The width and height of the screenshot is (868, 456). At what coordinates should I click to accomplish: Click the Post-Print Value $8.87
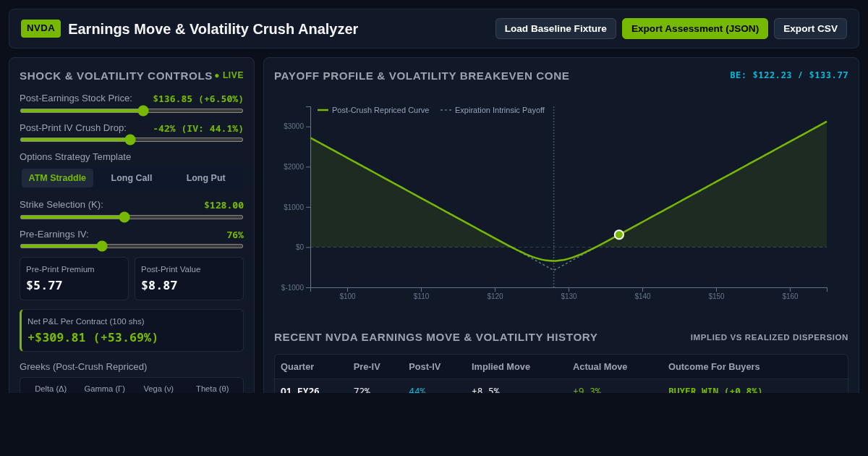click(x=159, y=285)
